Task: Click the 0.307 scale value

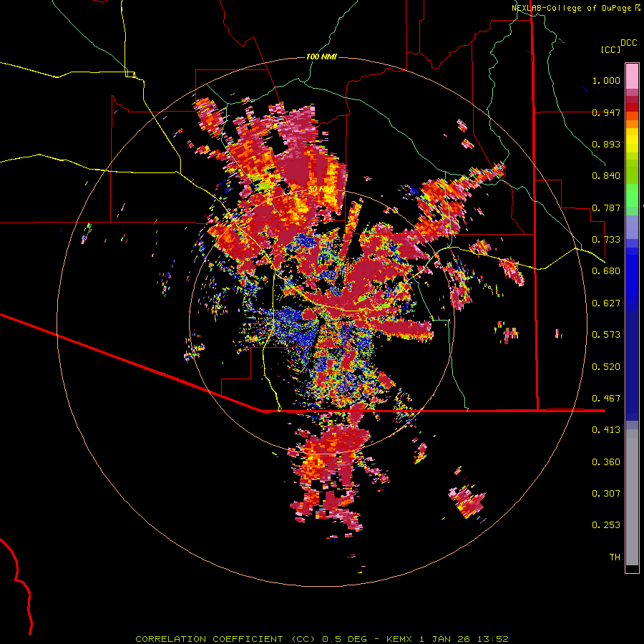Action: 606,494
